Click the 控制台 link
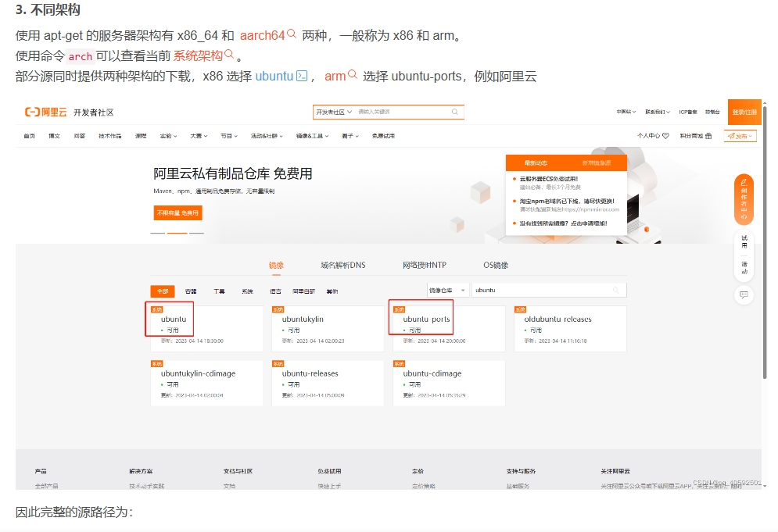 click(x=712, y=112)
